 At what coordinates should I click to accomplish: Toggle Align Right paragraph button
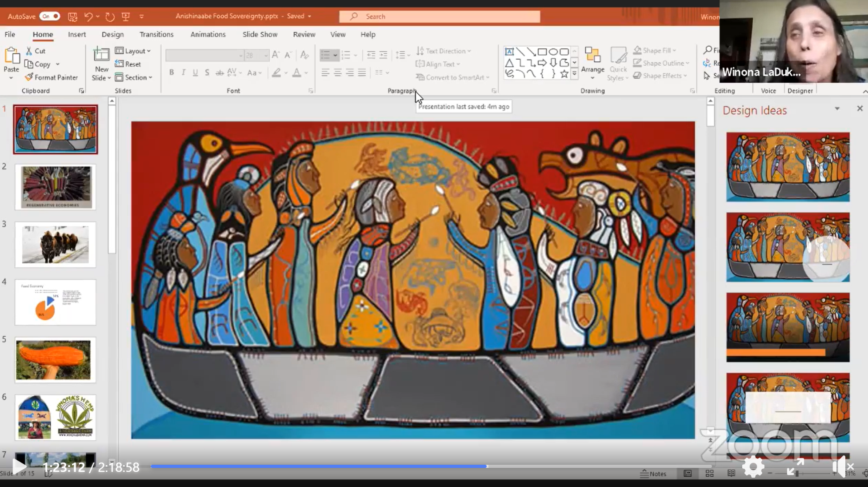pyautogui.click(x=350, y=72)
